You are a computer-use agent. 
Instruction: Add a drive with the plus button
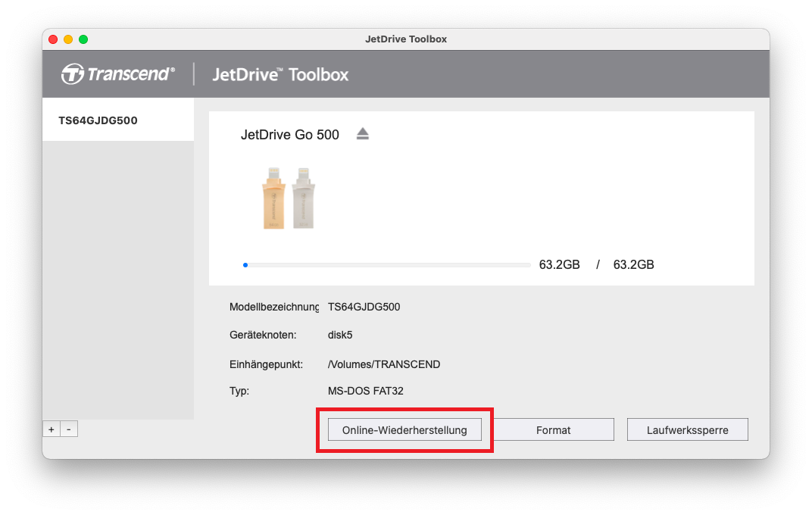[52, 429]
